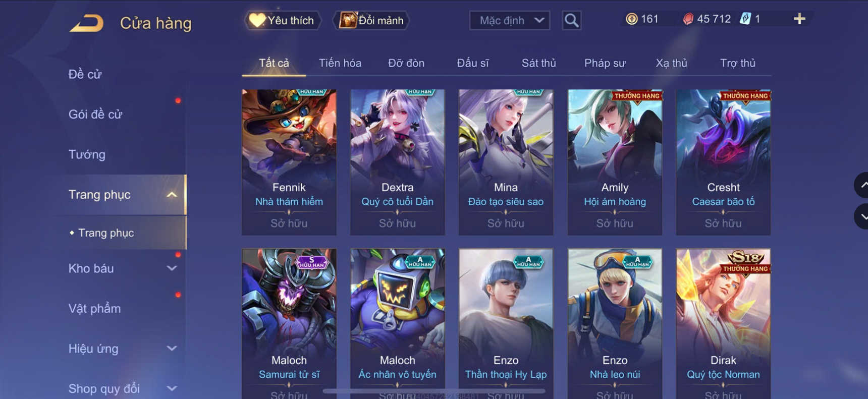868x399 pixels.
Task: Expand the Kho báu section
Action: point(172,268)
